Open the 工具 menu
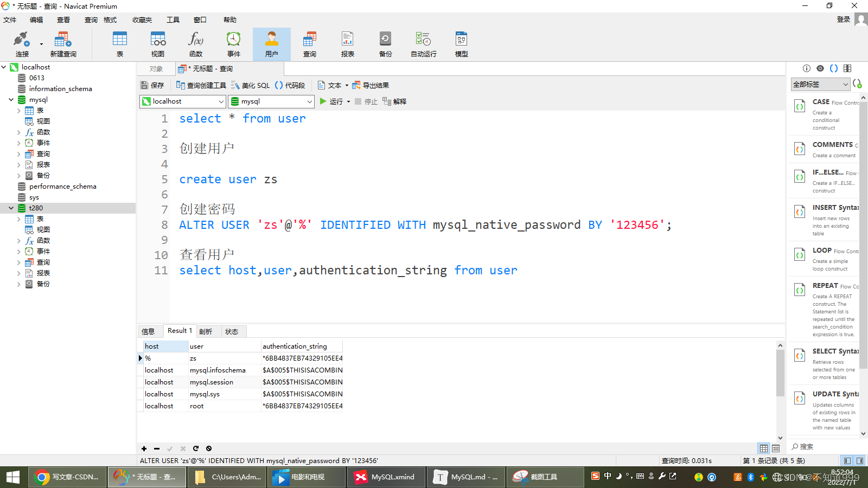This screenshot has height=488, width=868. [x=173, y=20]
